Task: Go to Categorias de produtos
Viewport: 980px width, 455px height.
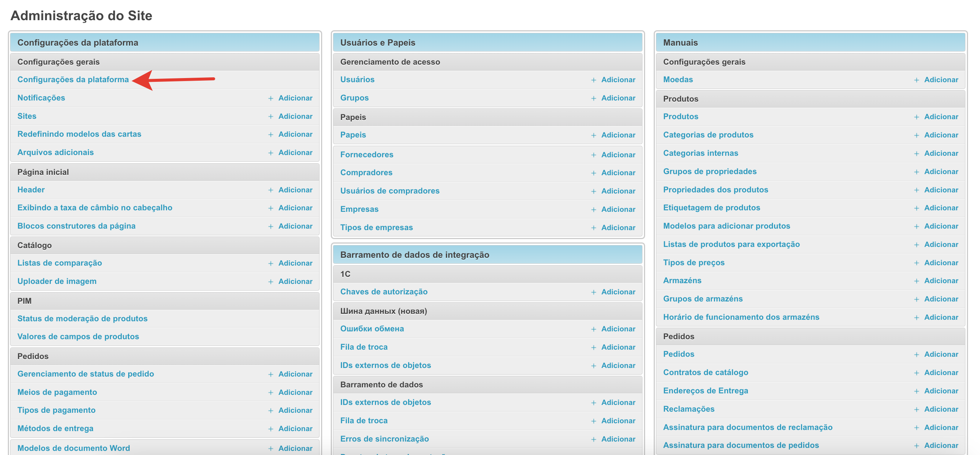Action: click(x=708, y=134)
